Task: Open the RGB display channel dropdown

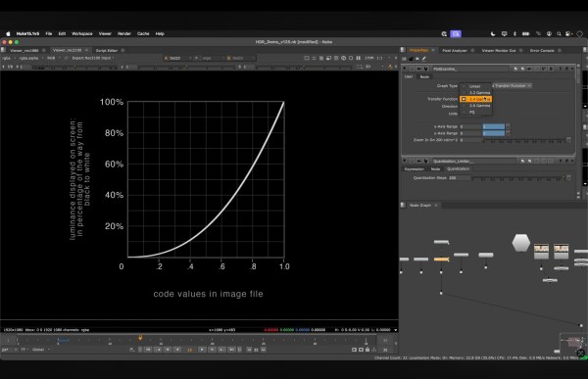Action: 53,58
